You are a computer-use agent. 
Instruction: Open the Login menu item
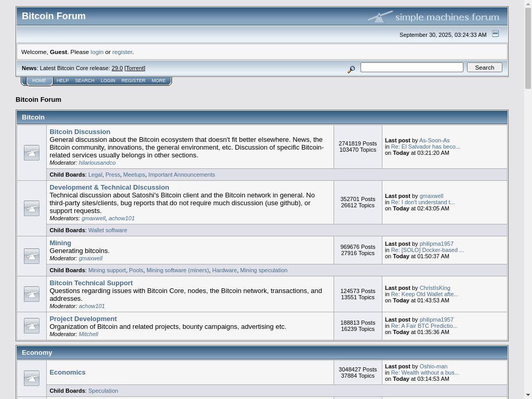[x=108, y=81]
